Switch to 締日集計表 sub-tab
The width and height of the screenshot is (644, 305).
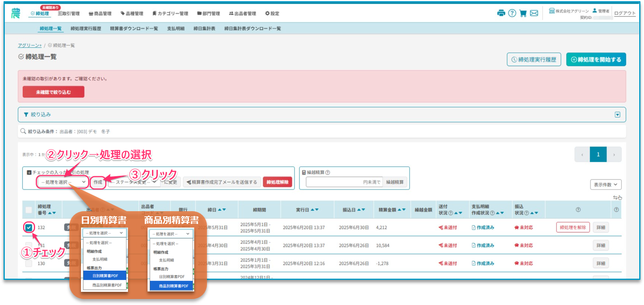tap(205, 29)
